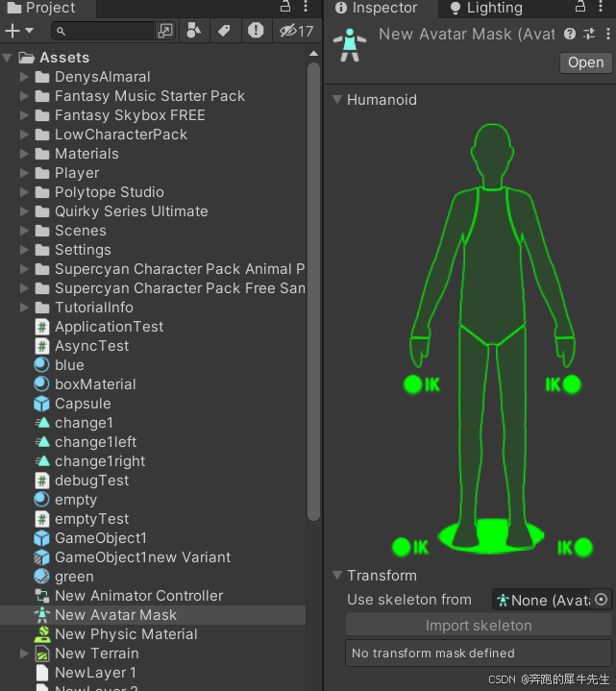
Task: Open the Project panel three-dot menu
Action: [x=306, y=7]
